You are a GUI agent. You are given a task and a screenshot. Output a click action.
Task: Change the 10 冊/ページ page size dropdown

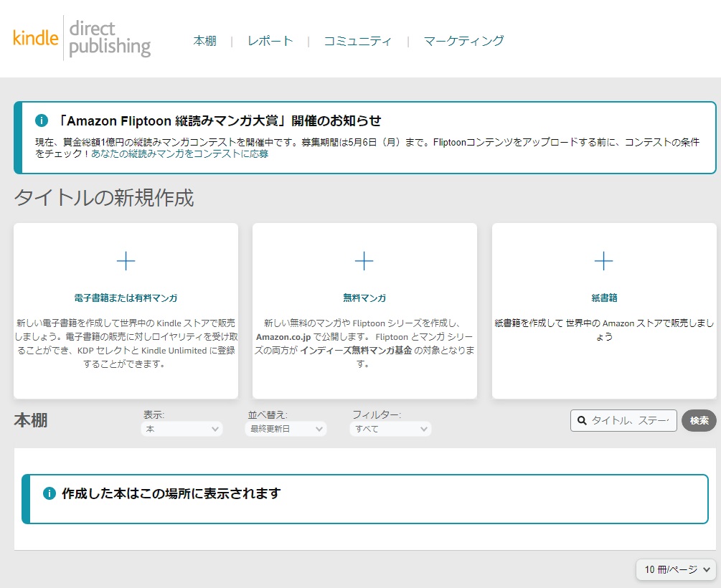click(676, 569)
